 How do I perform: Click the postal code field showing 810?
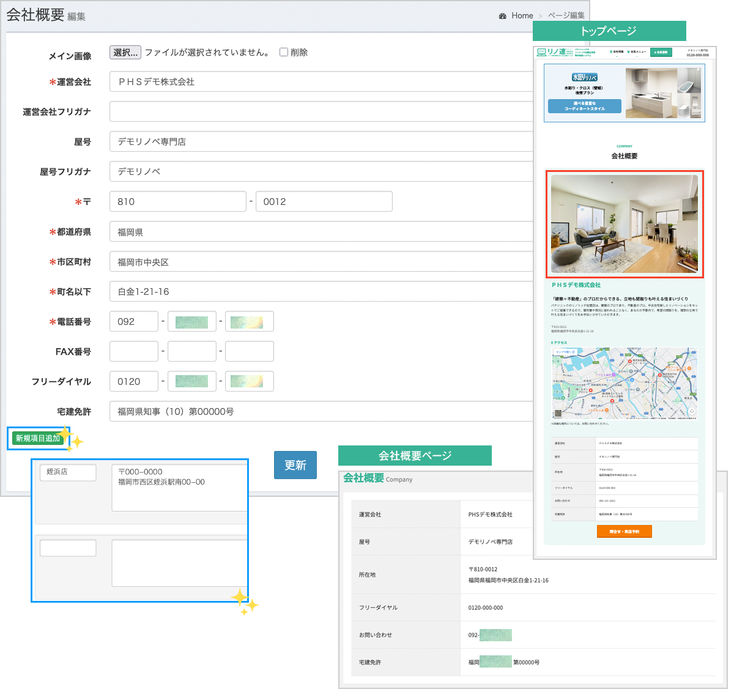pos(178,202)
